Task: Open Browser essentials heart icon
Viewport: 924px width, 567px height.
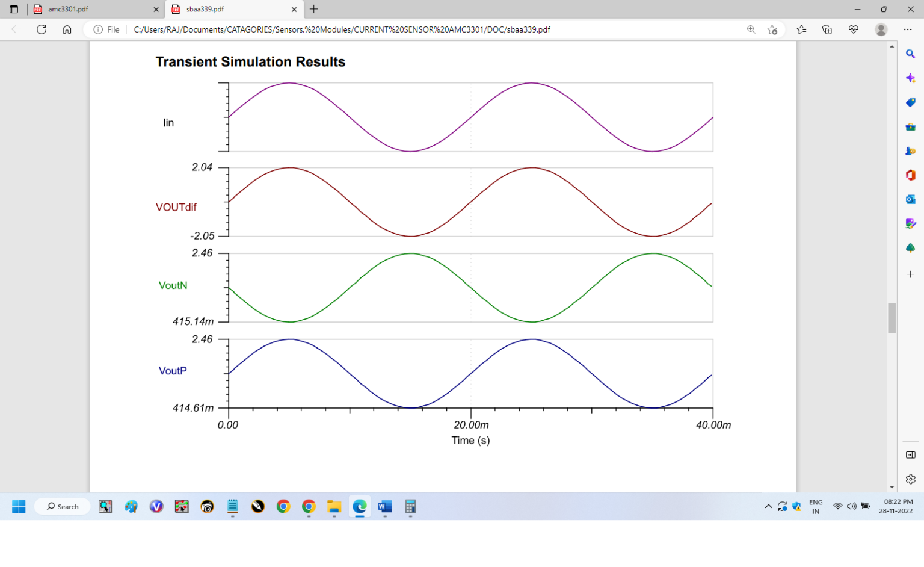Action: click(x=853, y=29)
